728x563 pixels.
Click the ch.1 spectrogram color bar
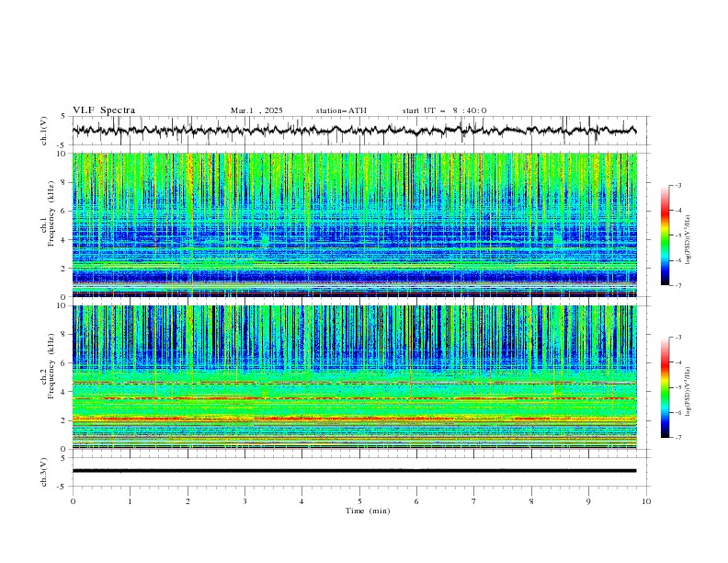[665, 236]
